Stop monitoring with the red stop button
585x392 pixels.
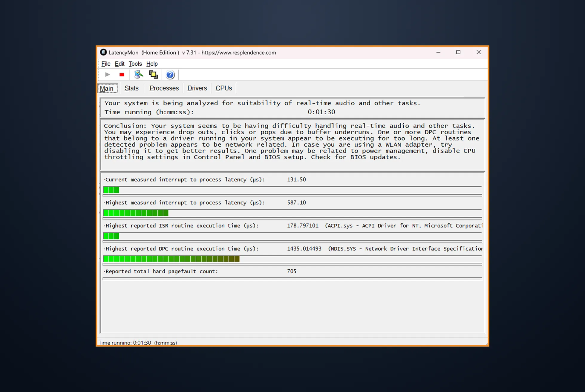click(122, 75)
